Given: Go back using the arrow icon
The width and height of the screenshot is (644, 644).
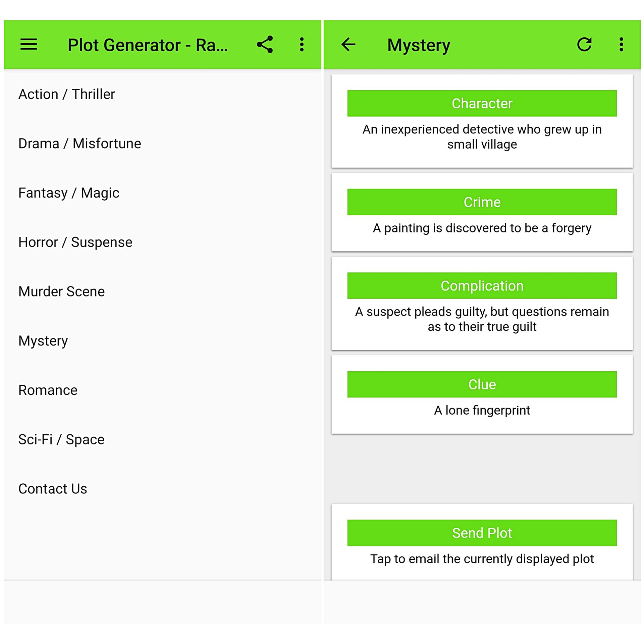Looking at the screenshot, I should (x=348, y=45).
